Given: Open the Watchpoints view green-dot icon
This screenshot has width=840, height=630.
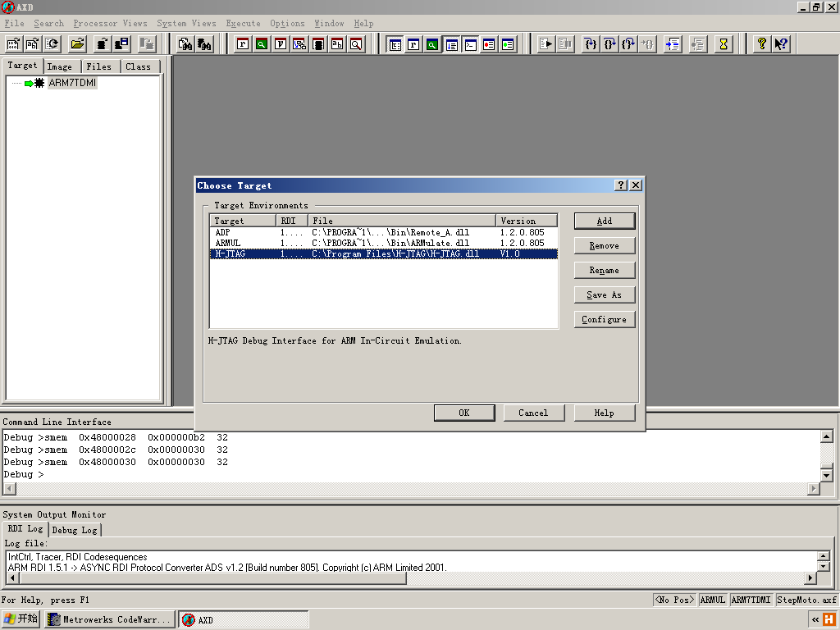Looking at the screenshot, I should [x=508, y=44].
